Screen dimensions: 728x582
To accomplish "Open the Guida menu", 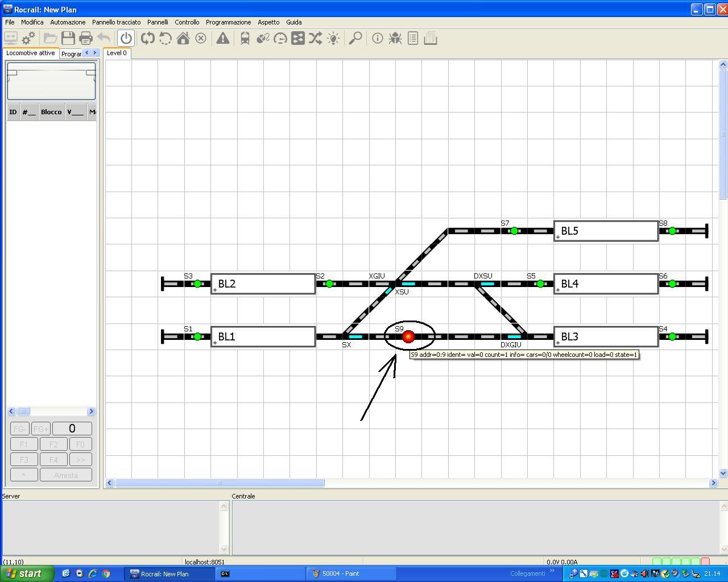I will [293, 22].
